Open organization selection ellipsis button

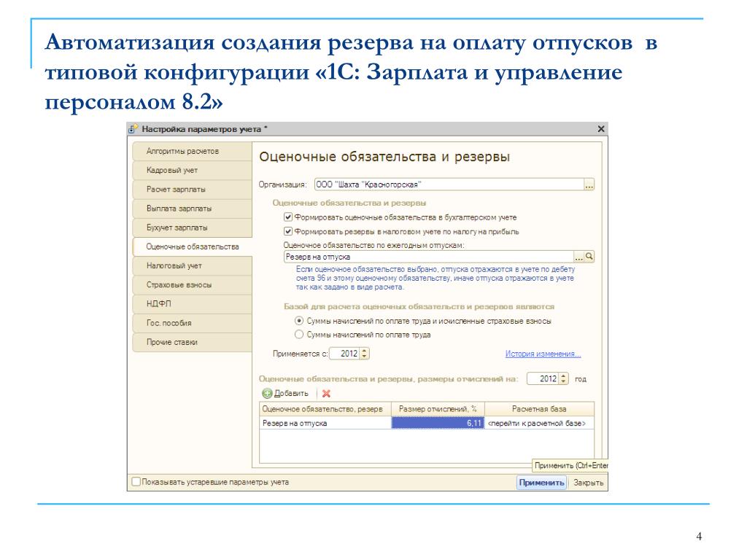click(x=589, y=184)
